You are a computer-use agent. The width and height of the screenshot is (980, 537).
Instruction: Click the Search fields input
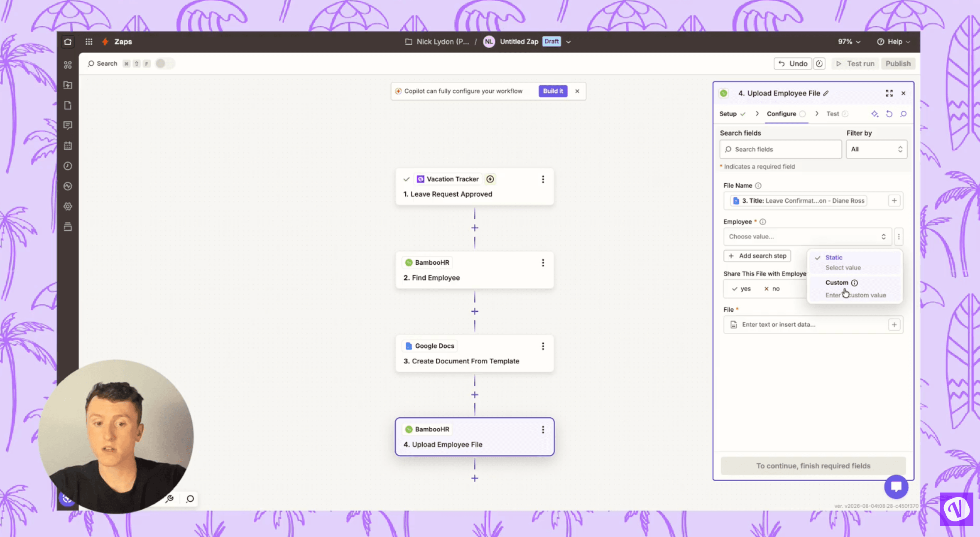[781, 149]
